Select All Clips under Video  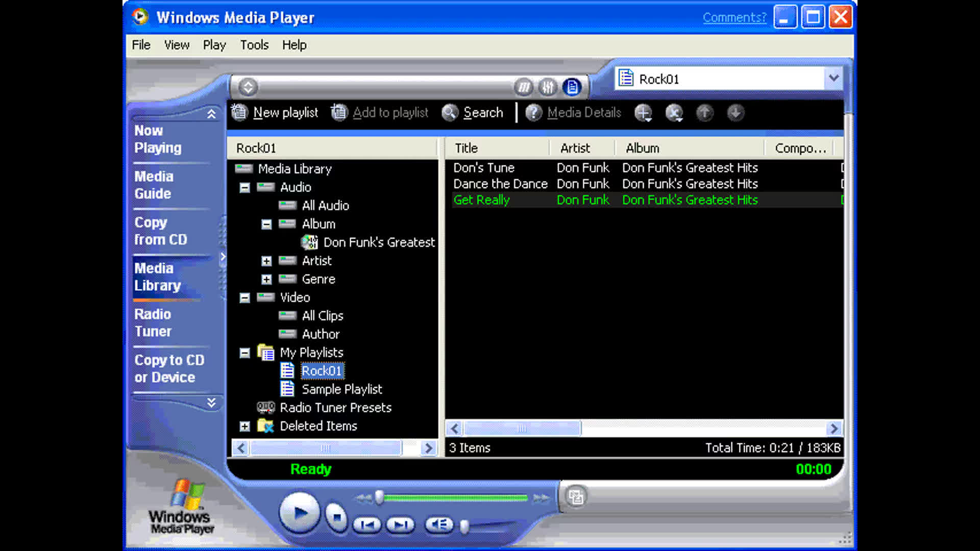pyautogui.click(x=323, y=316)
